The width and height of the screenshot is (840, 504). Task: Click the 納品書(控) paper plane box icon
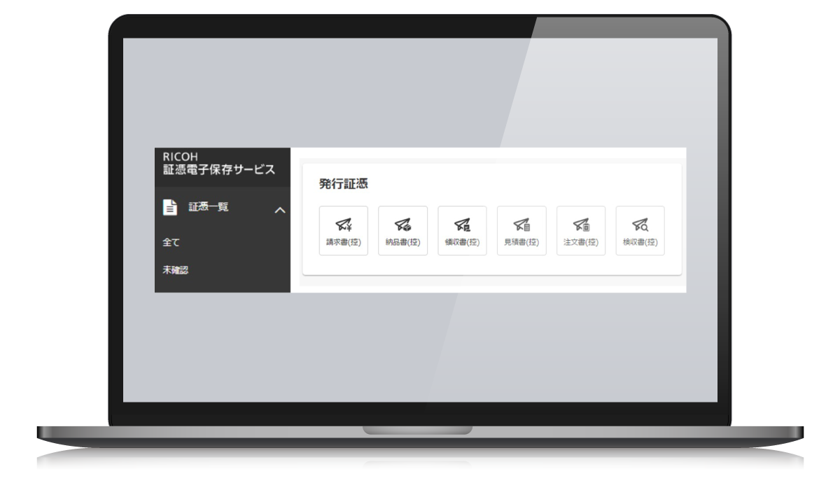(x=402, y=225)
